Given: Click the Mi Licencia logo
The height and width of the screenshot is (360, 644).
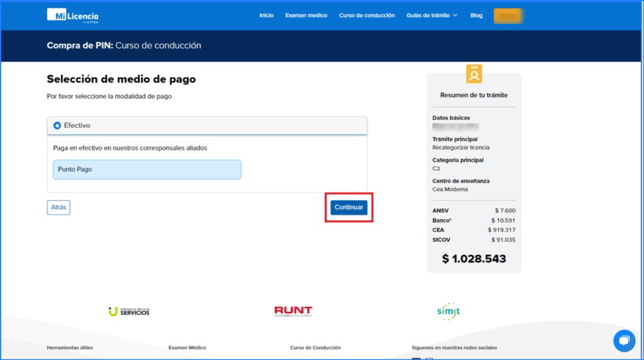Looking at the screenshot, I should click(x=73, y=16).
